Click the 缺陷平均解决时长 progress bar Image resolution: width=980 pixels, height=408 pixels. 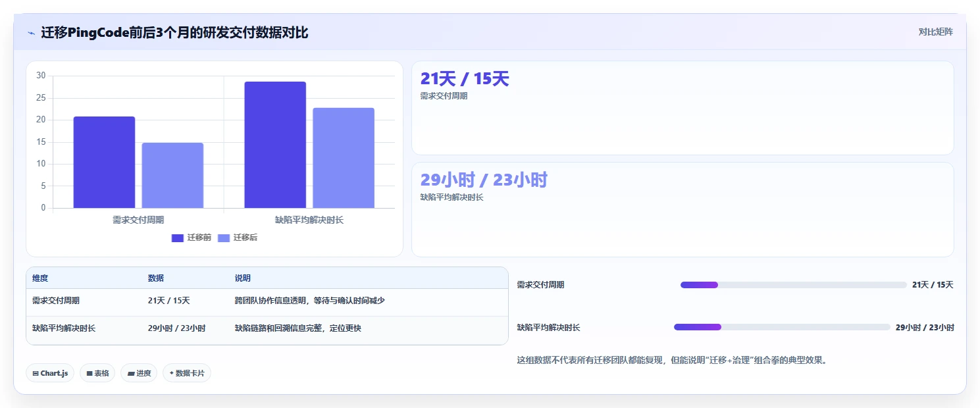pos(782,327)
